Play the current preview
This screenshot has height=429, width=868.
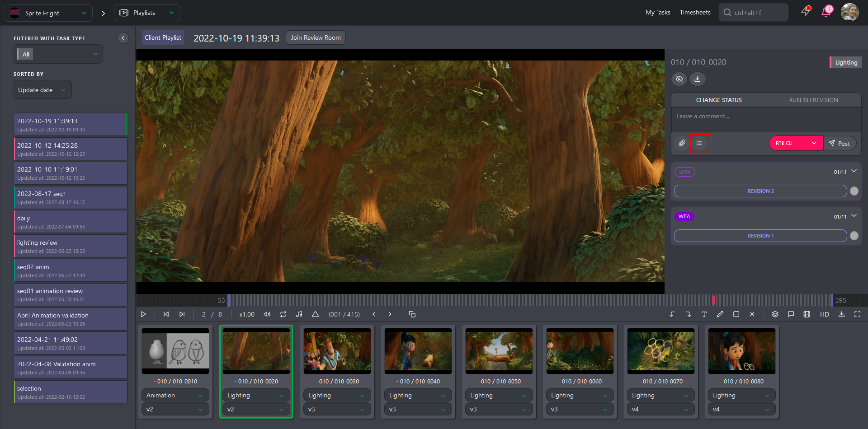pyautogui.click(x=143, y=314)
